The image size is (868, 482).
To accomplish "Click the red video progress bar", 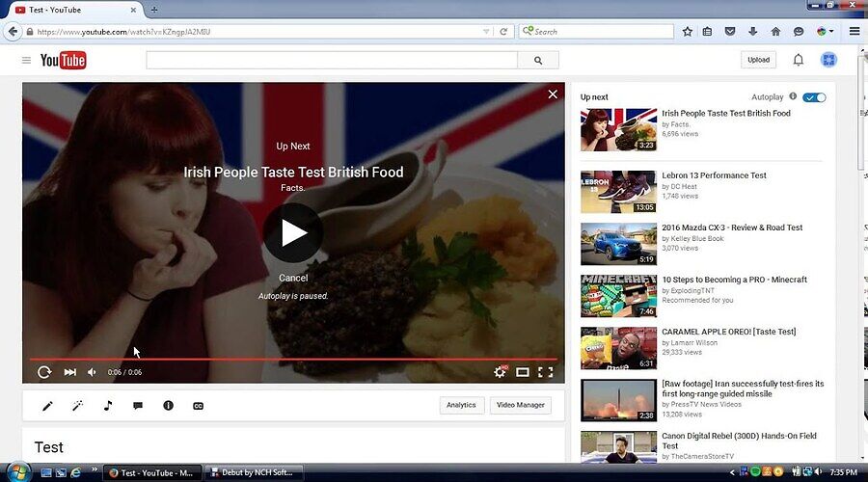I will click(289, 360).
